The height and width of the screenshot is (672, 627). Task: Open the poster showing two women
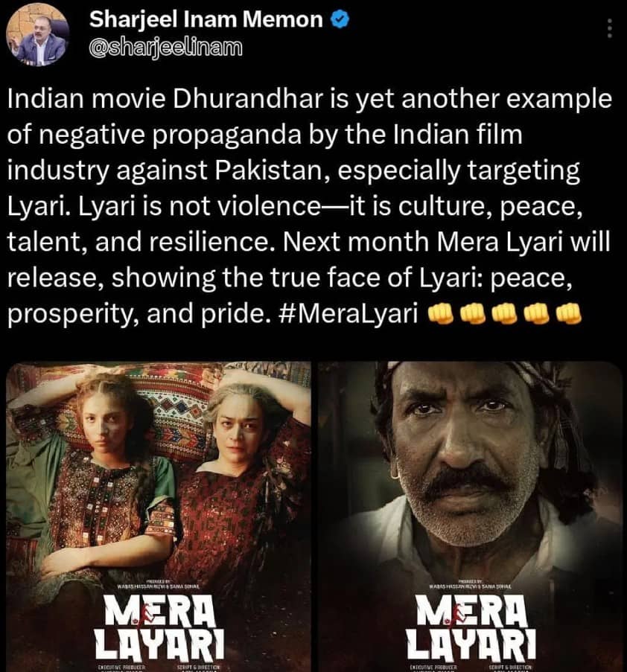click(159, 516)
